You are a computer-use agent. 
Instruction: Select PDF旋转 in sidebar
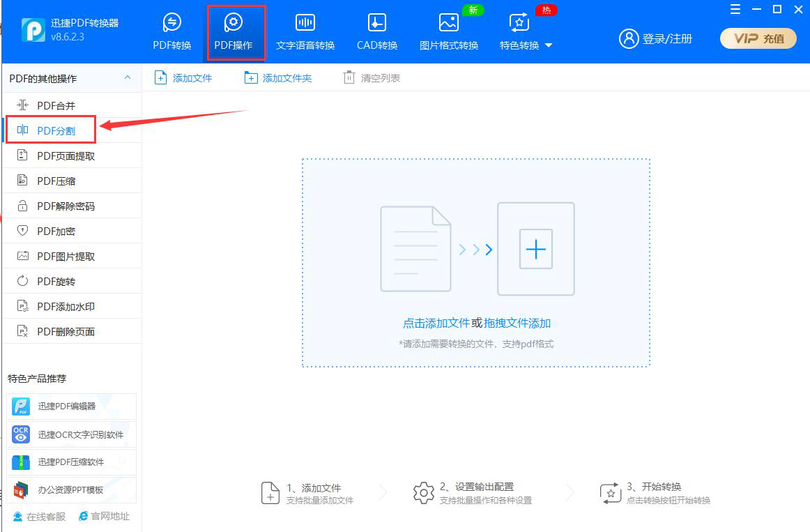(x=72, y=281)
